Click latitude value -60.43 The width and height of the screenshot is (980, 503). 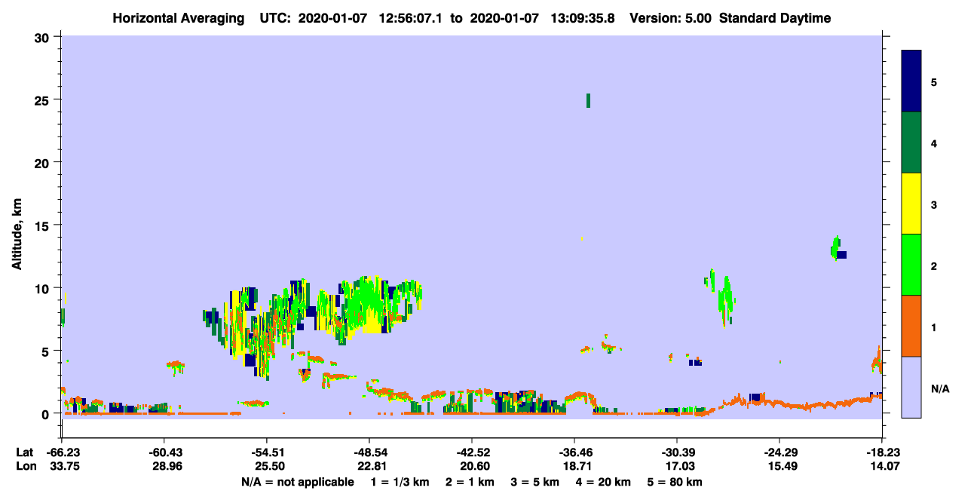click(x=164, y=452)
